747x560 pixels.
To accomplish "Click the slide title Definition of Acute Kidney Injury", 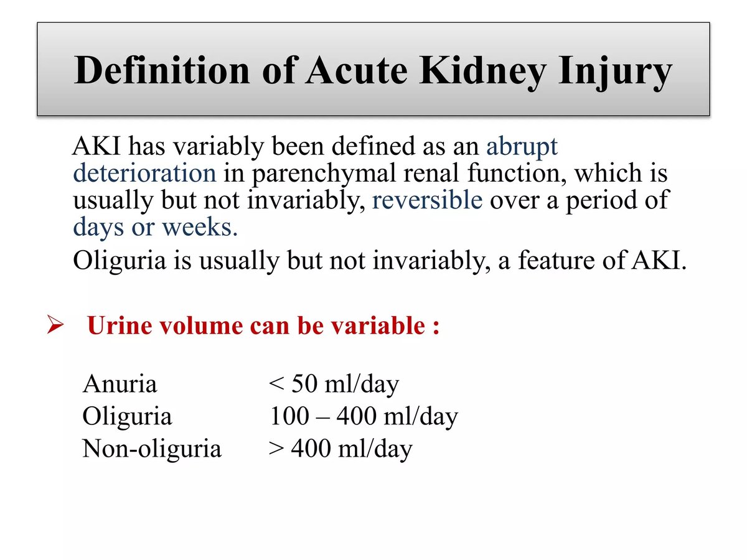I will point(373,70).
